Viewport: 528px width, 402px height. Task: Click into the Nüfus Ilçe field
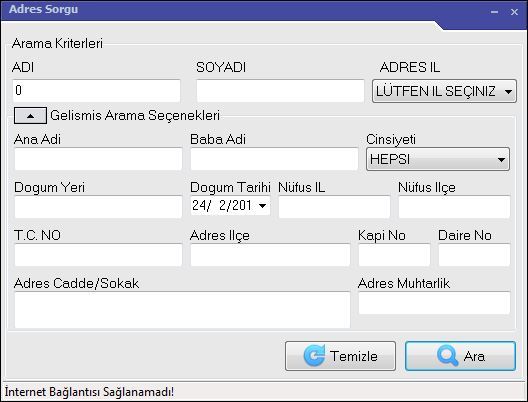pyautogui.click(x=454, y=207)
